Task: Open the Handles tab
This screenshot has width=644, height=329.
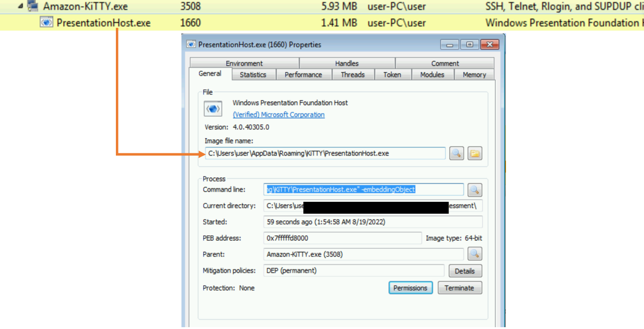Action: point(346,63)
